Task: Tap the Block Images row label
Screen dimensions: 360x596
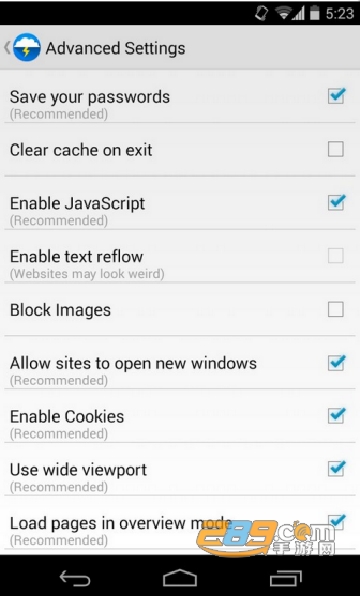Action: [60, 311]
